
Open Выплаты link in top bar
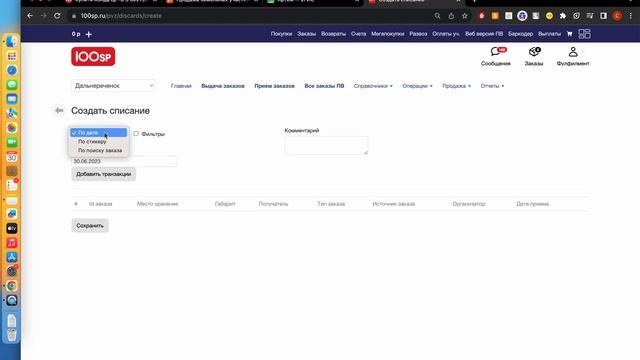pos(549,34)
